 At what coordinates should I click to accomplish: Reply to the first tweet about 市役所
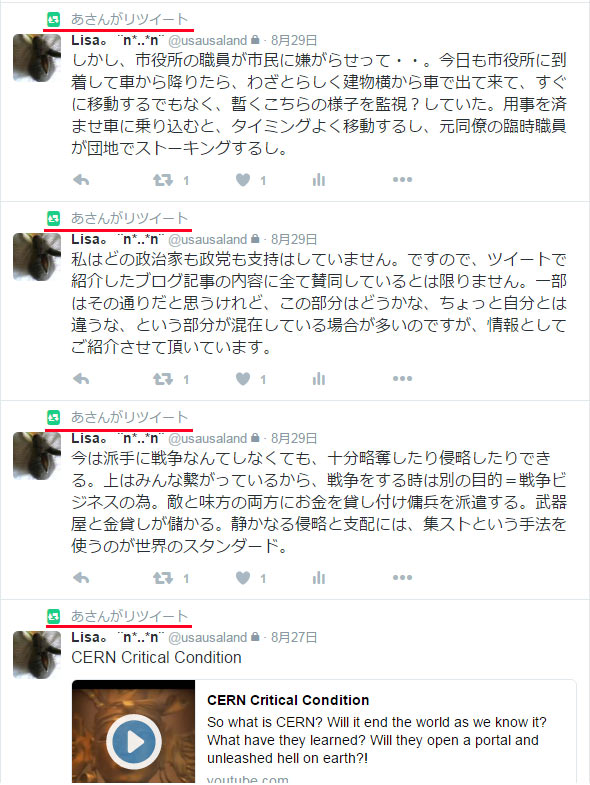pyautogui.click(x=81, y=180)
